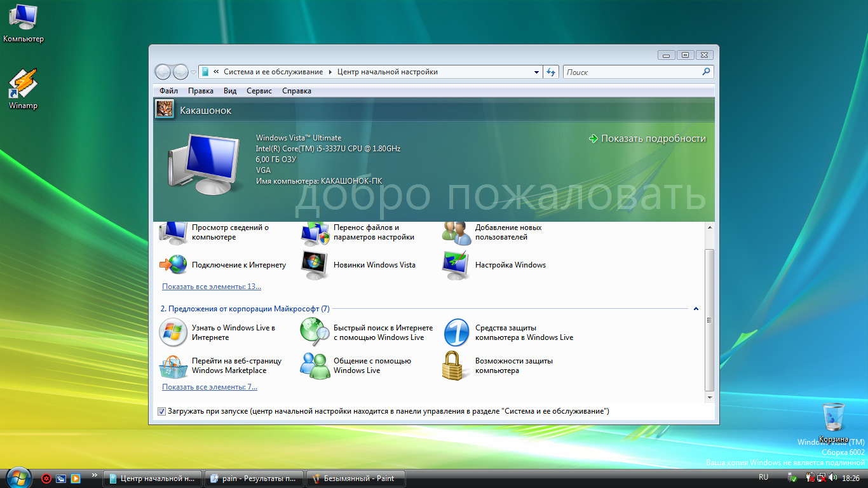Open Windows Marketplace basket icon
This screenshot has height=488, width=868.
coord(173,366)
